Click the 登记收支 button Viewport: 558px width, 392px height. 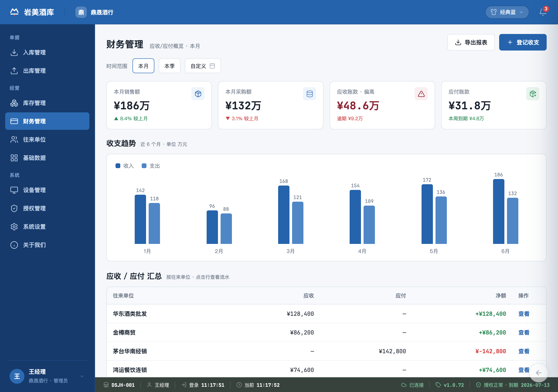tap(523, 42)
